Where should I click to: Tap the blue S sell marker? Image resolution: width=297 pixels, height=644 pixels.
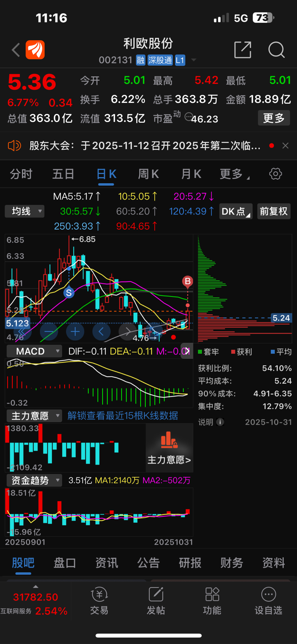[x=69, y=293]
